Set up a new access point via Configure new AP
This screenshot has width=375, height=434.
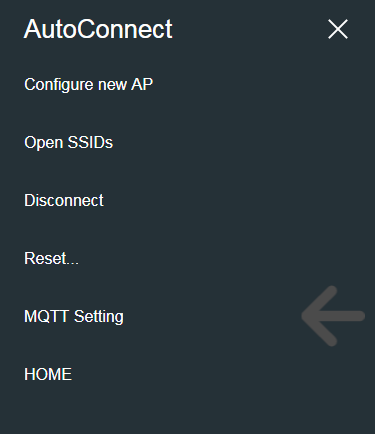tap(89, 85)
